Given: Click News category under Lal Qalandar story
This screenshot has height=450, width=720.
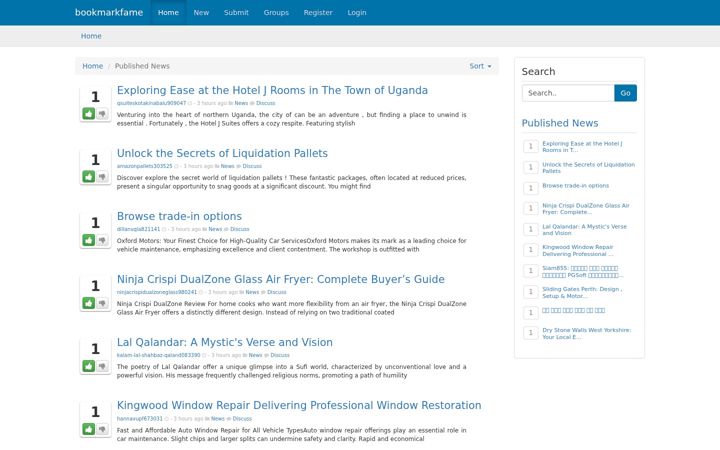Looking at the screenshot, I should click(255, 355).
